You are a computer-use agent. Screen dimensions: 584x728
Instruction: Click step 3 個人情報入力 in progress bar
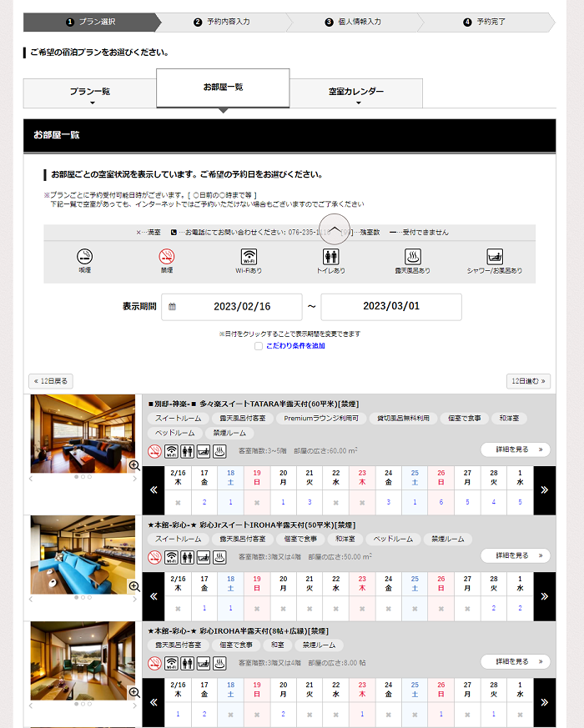coord(353,22)
